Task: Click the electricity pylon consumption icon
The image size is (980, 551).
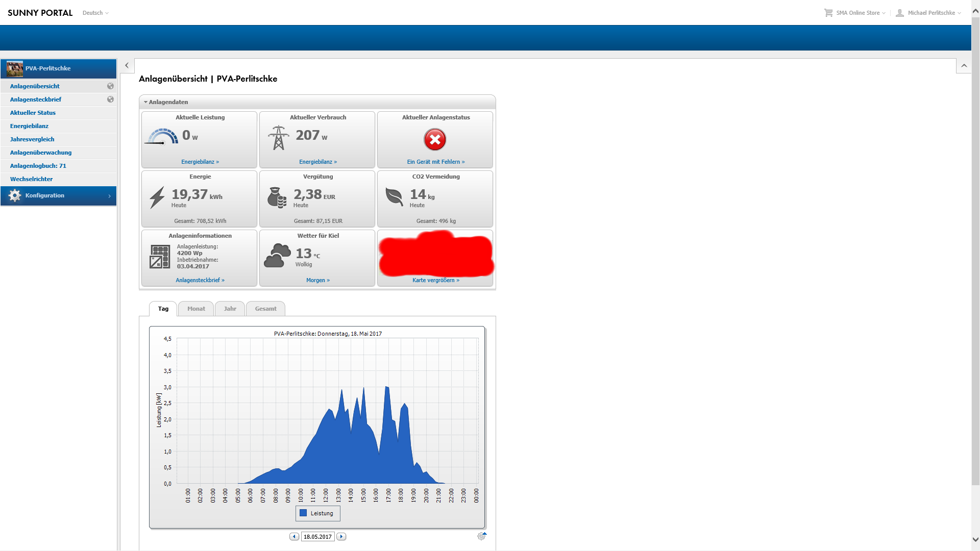Action: 278,138
